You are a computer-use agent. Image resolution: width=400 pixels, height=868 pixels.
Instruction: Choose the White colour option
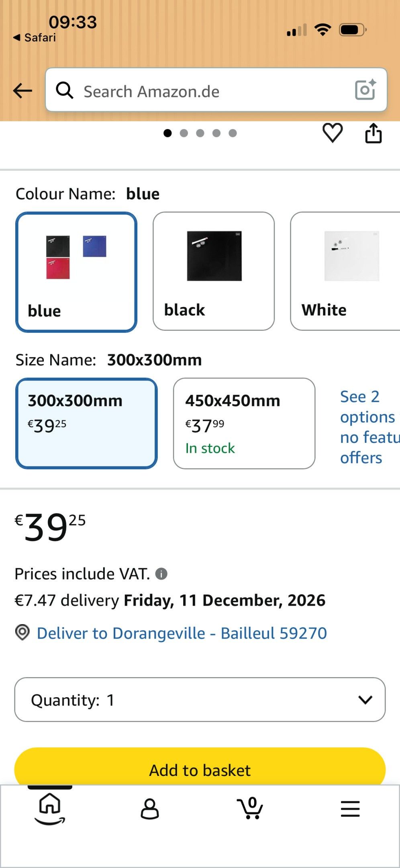(345, 271)
